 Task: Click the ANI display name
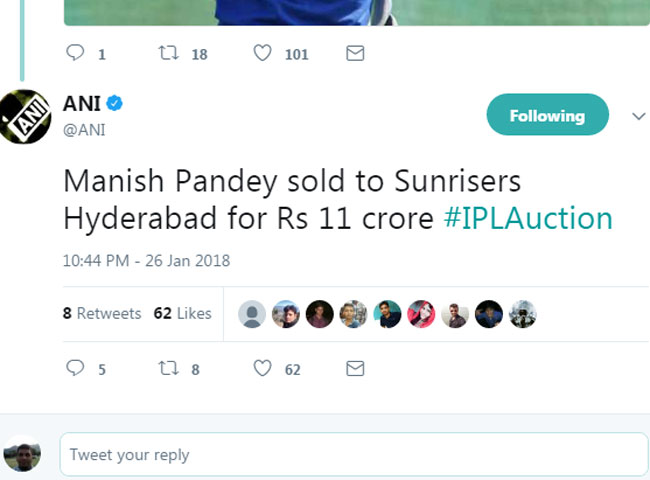(x=82, y=105)
